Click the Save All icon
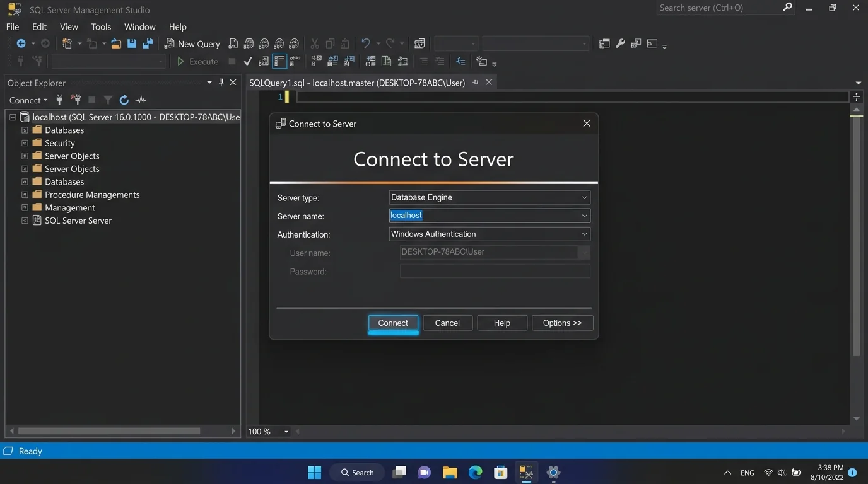The height and width of the screenshot is (484, 868). point(148,43)
